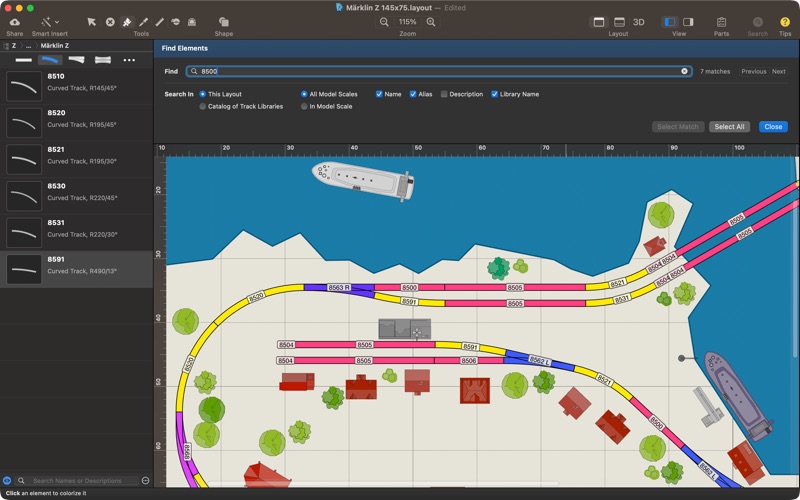Image resolution: width=800 pixels, height=500 pixels.
Task: Show straight tracks category
Action: (23, 60)
